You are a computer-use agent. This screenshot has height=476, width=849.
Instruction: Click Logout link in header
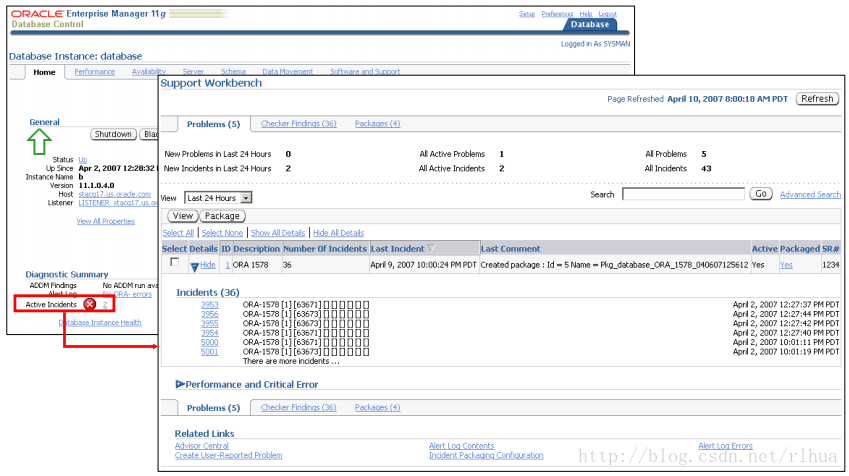608,14
